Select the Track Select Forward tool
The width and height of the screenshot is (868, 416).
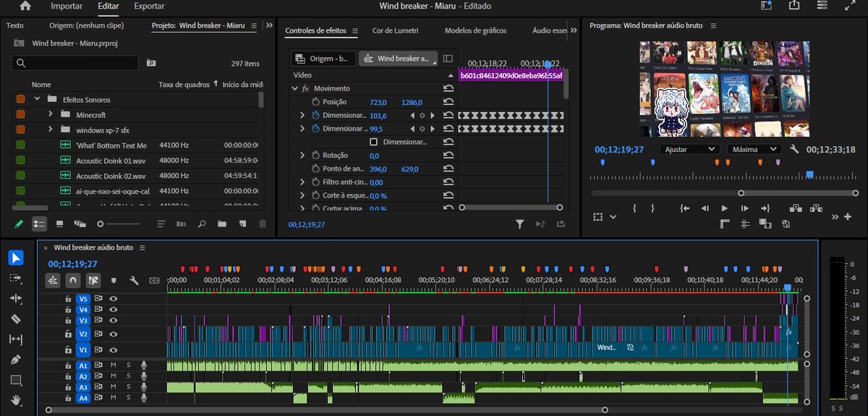(x=16, y=278)
